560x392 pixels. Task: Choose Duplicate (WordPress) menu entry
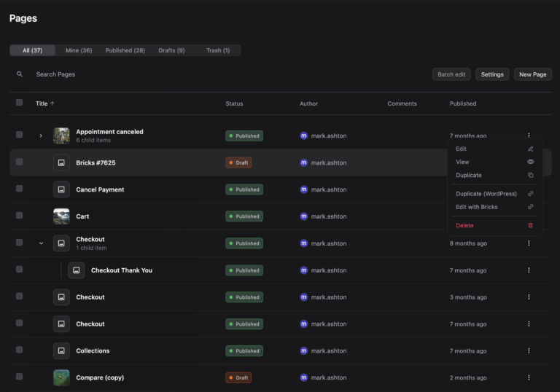click(494, 194)
